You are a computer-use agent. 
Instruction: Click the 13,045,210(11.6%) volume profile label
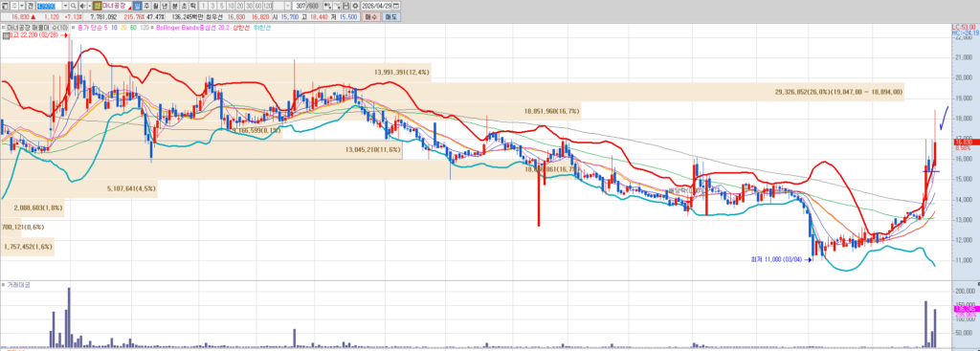(373, 150)
